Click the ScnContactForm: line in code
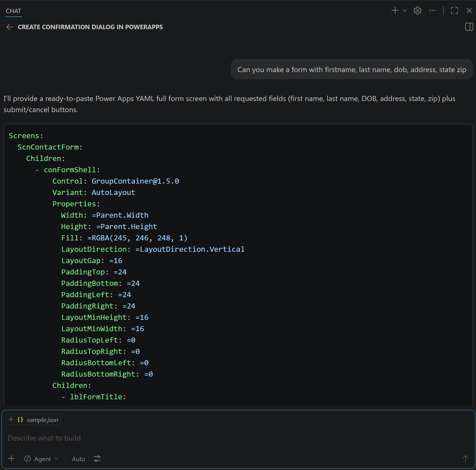The width and height of the screenshot is (476, 470). coord(50,147)
